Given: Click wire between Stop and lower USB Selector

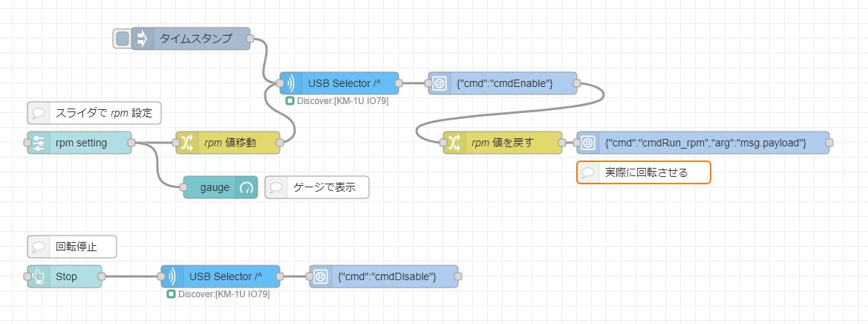Looking at the screenshot, I should [x=131, y=276].
